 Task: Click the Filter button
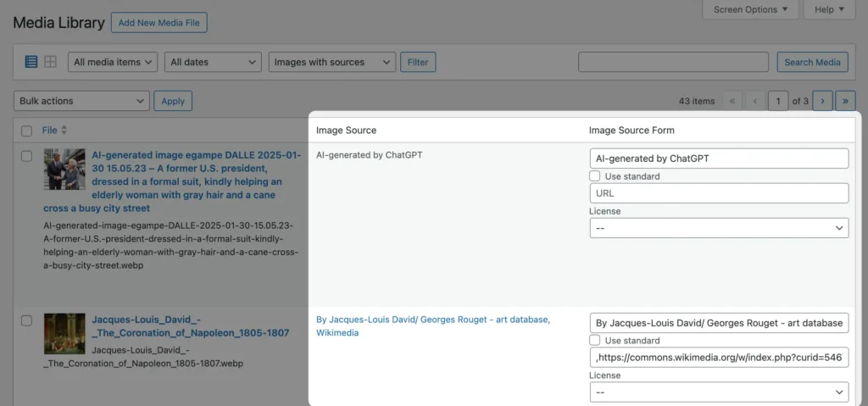point(418,62)
